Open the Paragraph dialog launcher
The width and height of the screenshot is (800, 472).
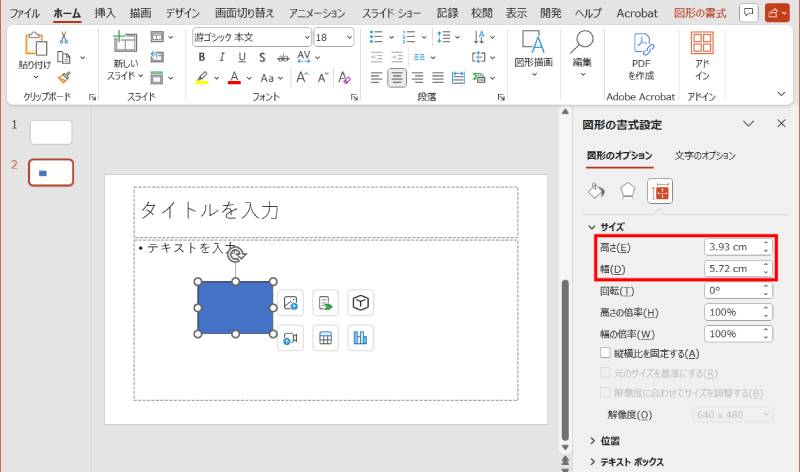pyautogui.click(x=501, y=97)
